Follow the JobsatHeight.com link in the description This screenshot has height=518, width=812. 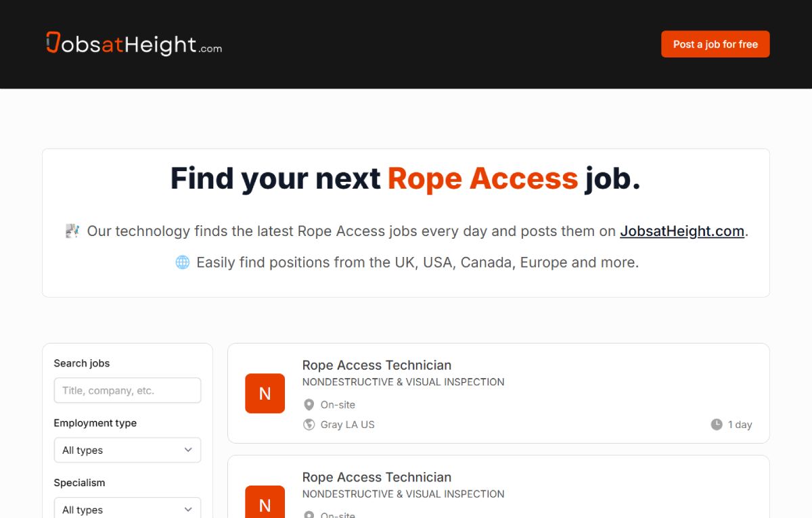point(682,231)
